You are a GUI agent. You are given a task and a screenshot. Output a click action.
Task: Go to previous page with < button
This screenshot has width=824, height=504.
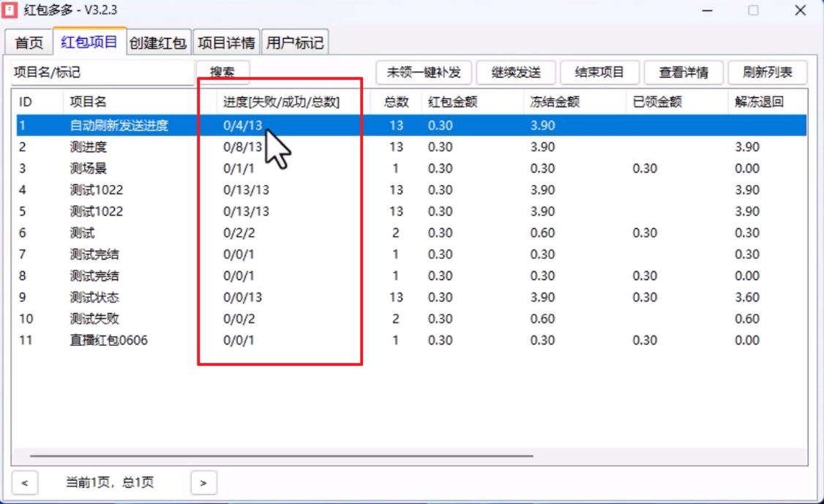(25, 483)
